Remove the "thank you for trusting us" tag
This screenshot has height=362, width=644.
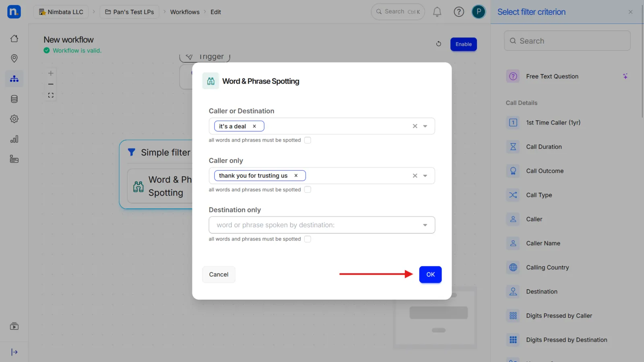click(296, 176)
